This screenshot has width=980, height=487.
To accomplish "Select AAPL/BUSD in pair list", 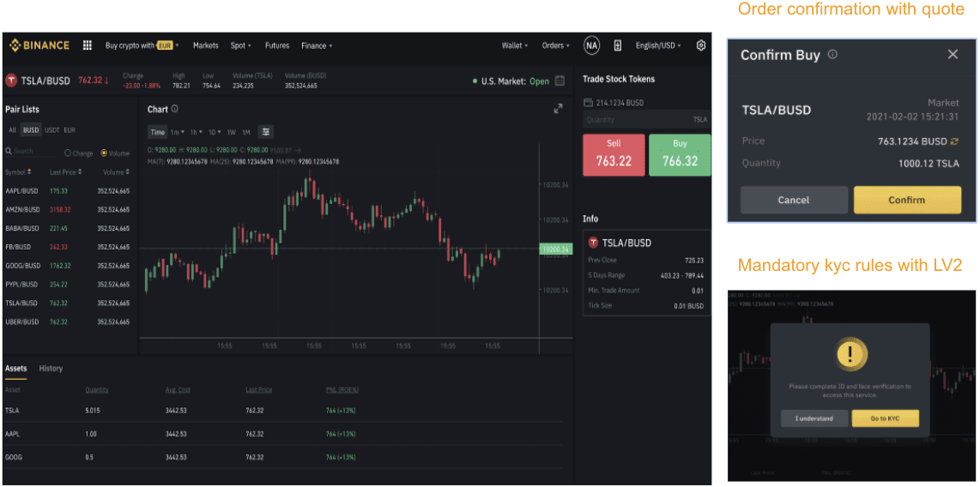I will [x=68, y=191].
